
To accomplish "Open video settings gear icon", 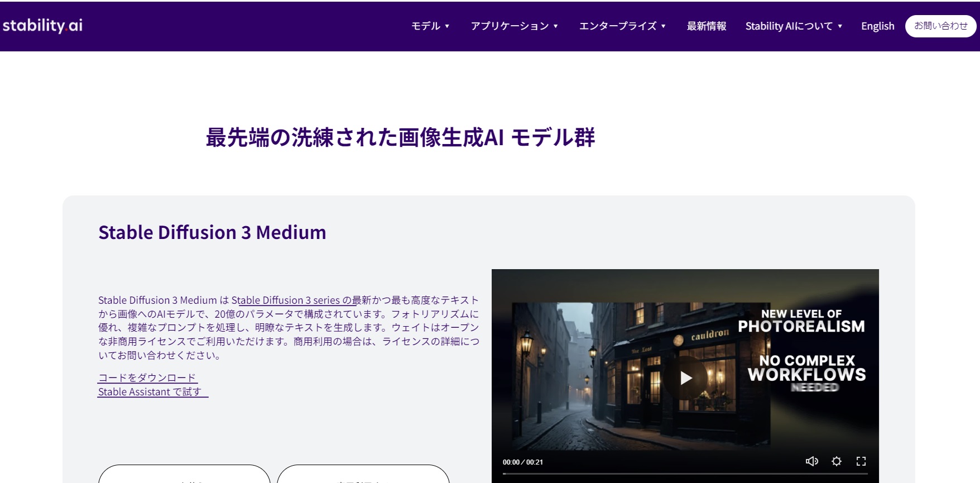I will [x=837, y=461].
